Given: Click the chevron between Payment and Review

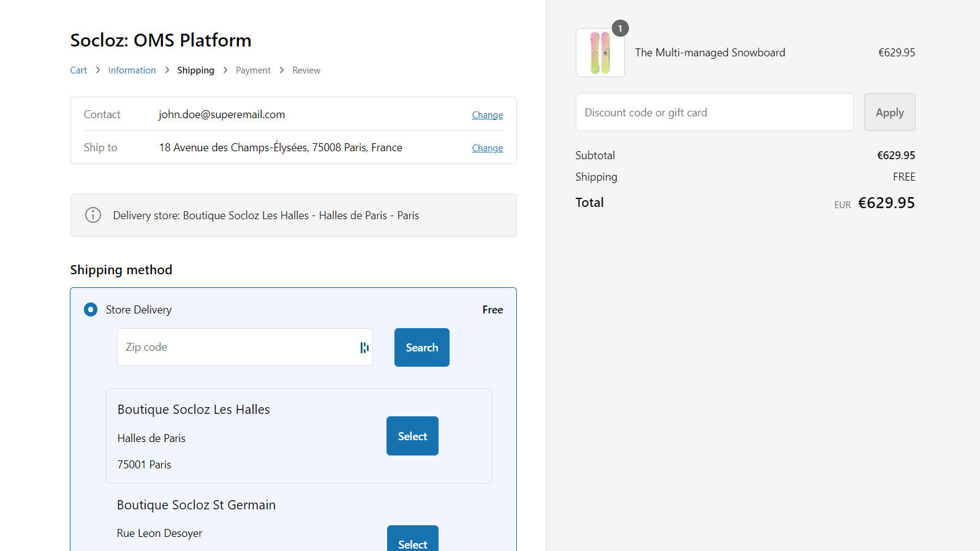Looking at the screenshot, I should pyautogui.click(x=282, y=70).
